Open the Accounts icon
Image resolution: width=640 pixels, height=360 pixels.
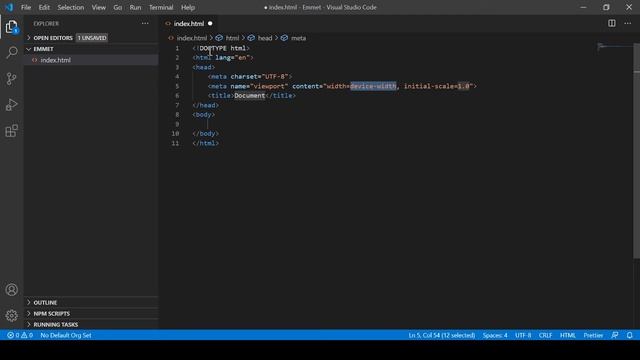[11, 290]
